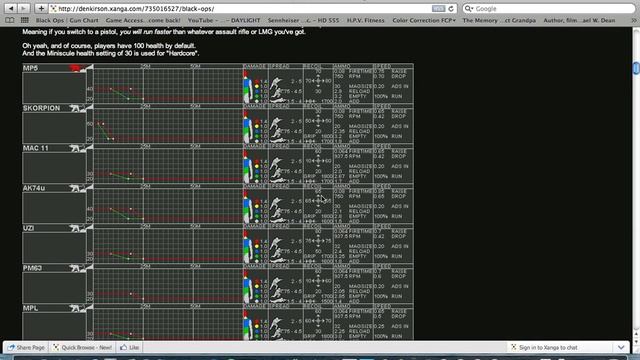Viewport: 640px width, 360px height.
Task: Click the search magnifier in Google field
Action: click(468, 9)
